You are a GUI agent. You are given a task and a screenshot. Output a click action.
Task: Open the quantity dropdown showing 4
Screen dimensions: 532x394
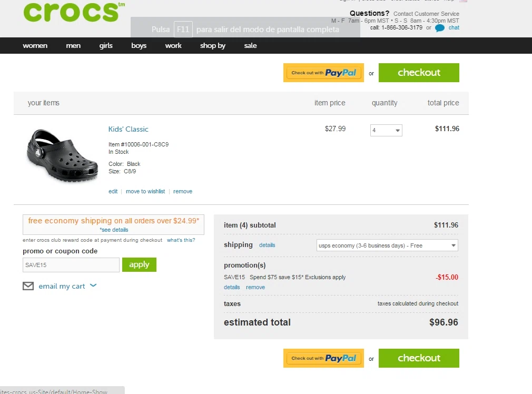coord(386,130)
